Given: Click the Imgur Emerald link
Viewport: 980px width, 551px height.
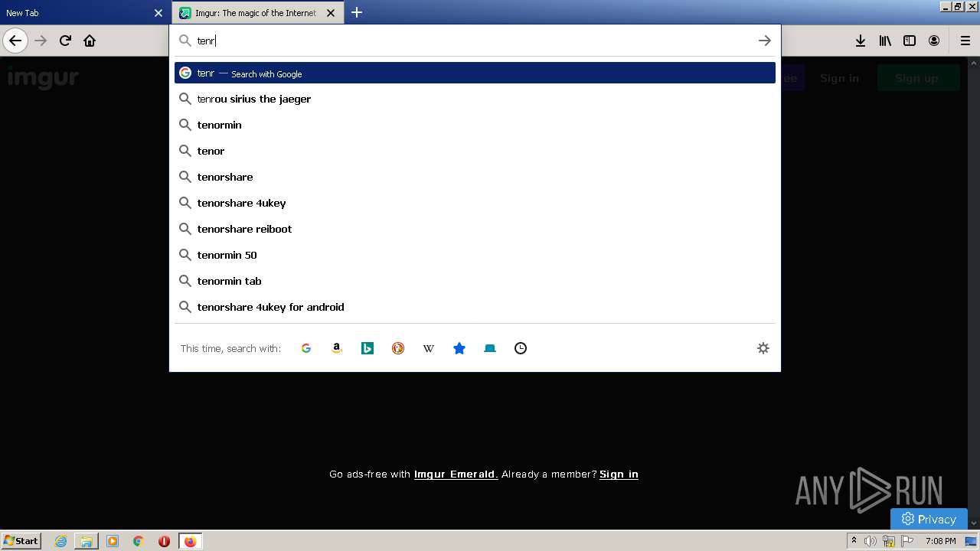Looking at the screenshot, I should coord(456,474).
